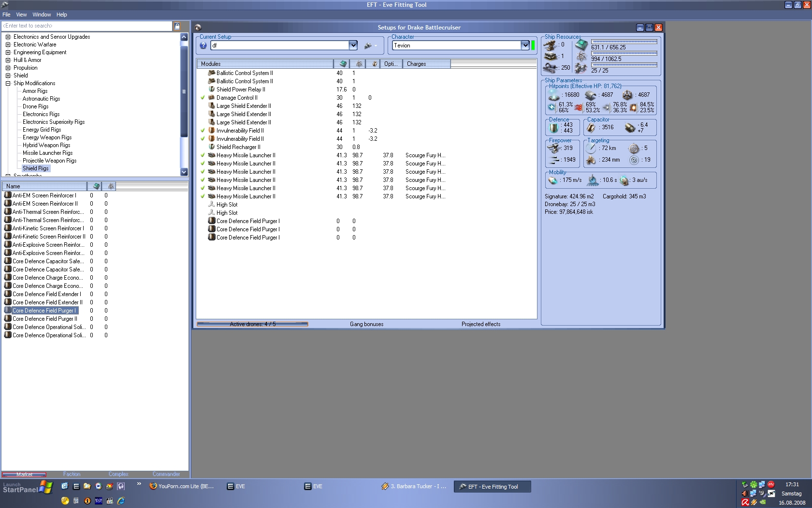812x508 pixels.
Task: Click the targeting range icon showing 72 km
Action: click(x=591, y=148)
